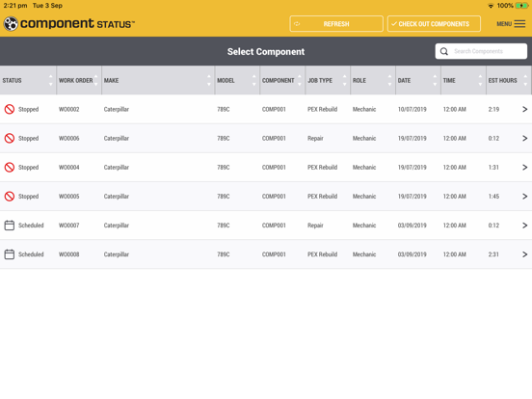Sort by the Status column
Viewport: 532px width, 399px height.
pyautogui.click(x=28, y=80)
